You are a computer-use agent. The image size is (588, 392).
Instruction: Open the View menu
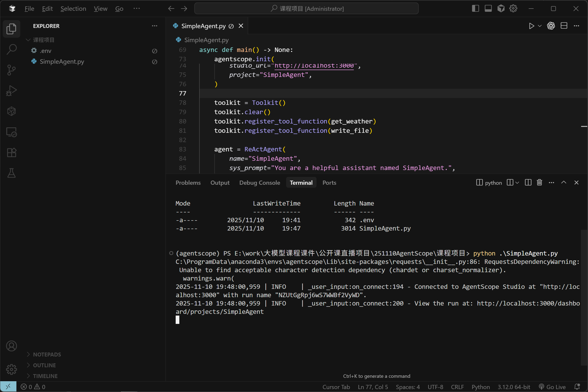(100, 9)
